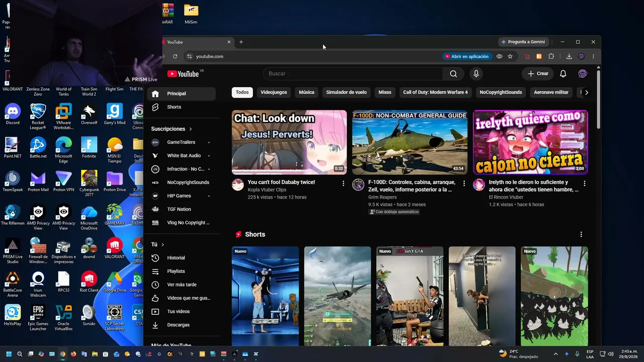Go to Principal in the sidebar

click(x=181, y=94)
